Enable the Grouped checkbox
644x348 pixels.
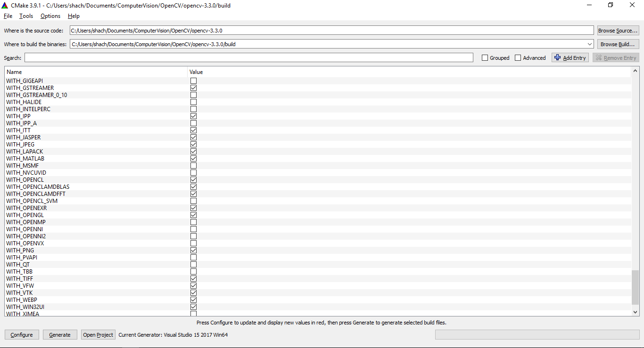[x=485, y=57]
